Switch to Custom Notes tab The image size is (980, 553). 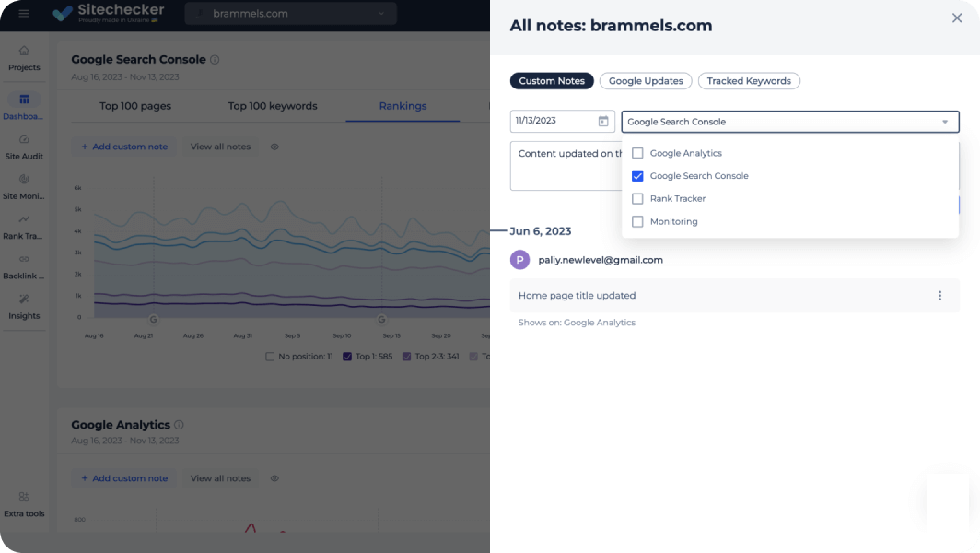coord(551,81)
